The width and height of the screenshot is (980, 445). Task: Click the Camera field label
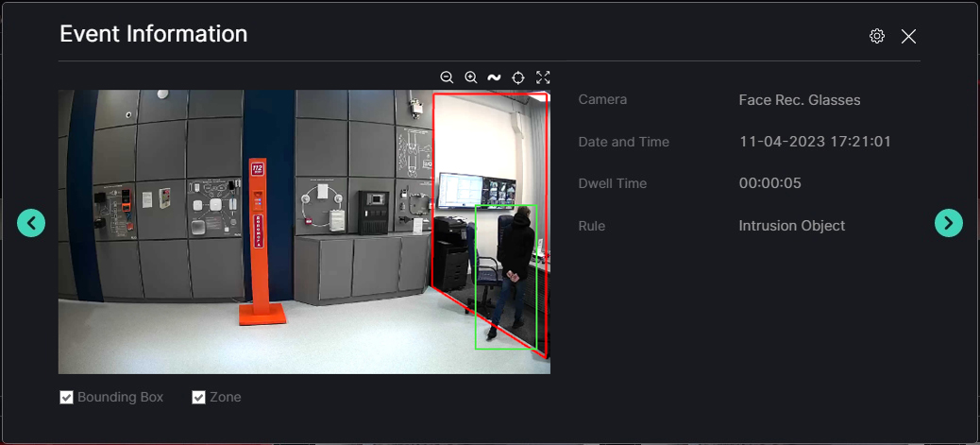602,99
